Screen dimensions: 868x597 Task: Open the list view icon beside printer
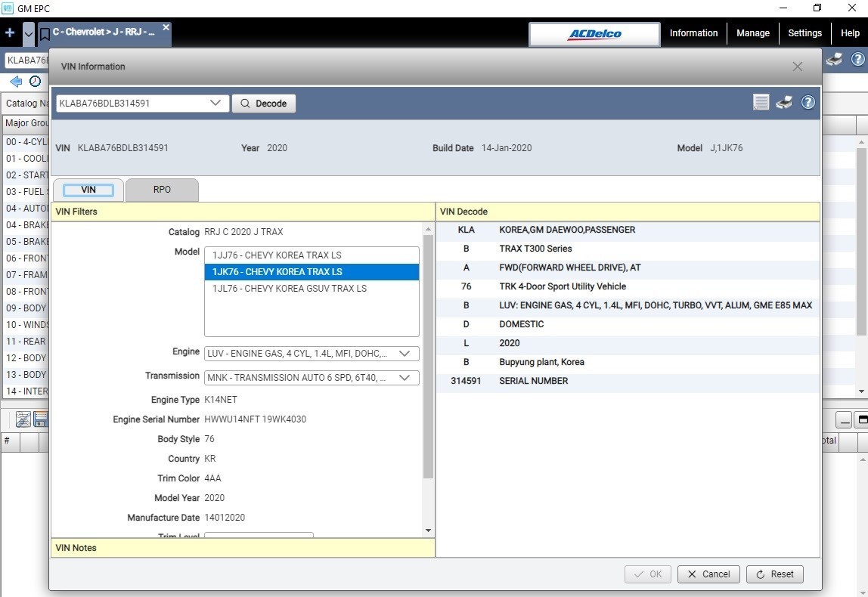(761, 102)
